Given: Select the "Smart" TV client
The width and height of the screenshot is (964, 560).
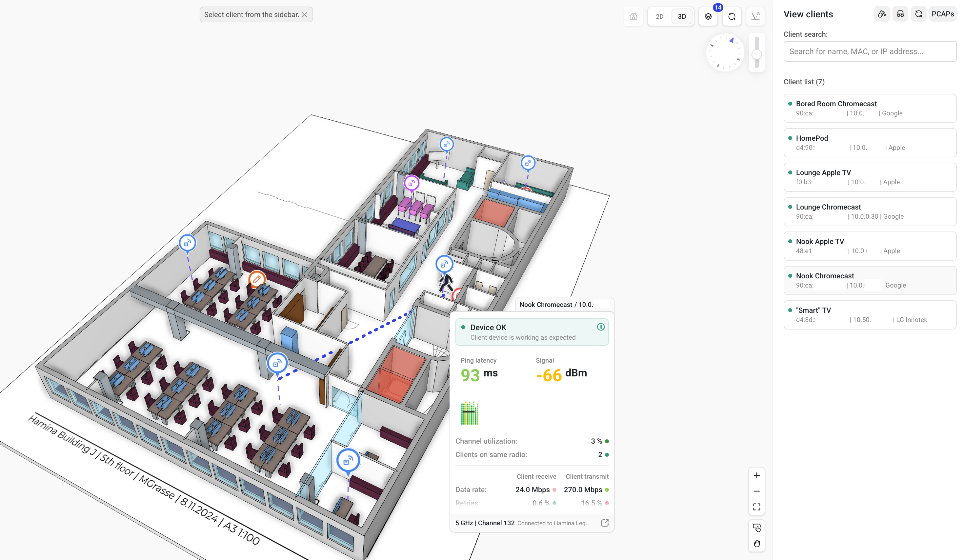Looking at the screenshot, I should [870, 315].
